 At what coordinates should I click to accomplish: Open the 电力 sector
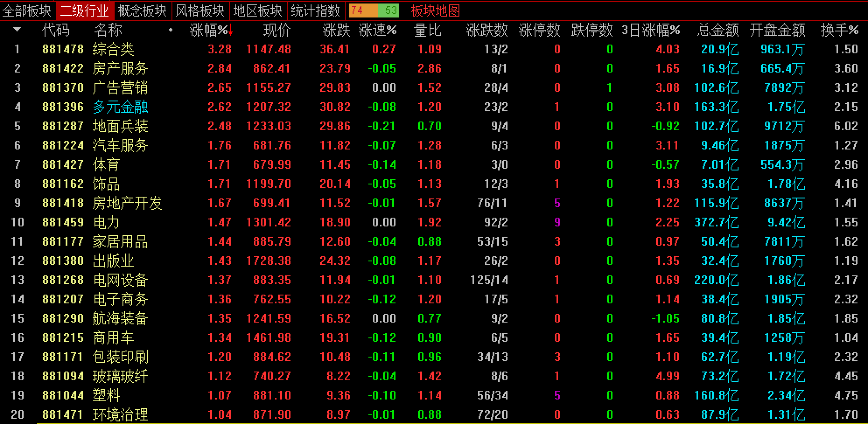point(106,222)
